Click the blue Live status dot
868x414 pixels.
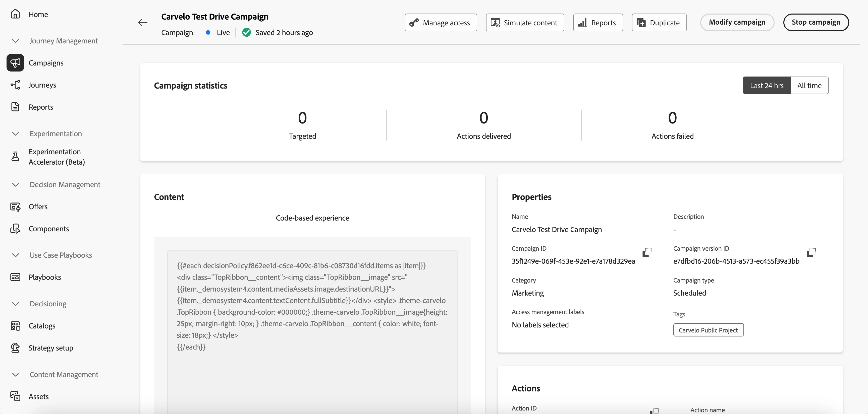pos(208,32)
